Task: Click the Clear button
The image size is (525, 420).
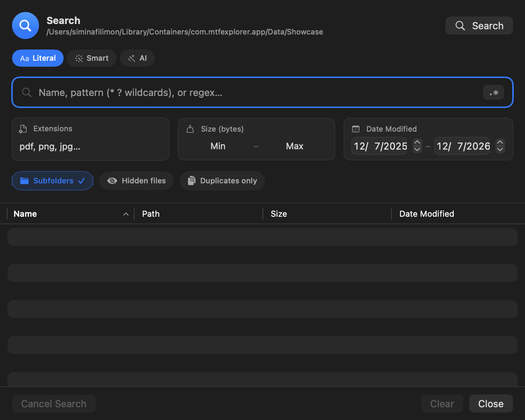Action: pos(442,403)
